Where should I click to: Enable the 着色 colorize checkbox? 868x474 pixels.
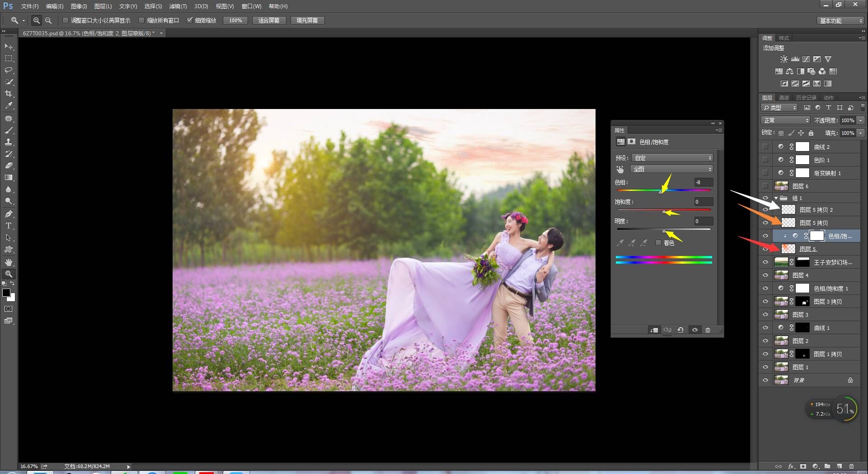pyautogui.click(x=658, y=243)
